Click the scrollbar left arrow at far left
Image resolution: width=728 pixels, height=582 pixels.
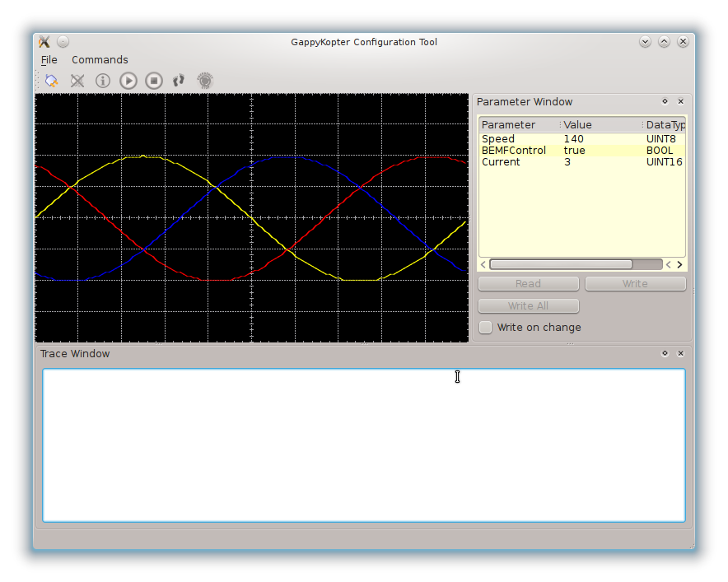[483, 264]
